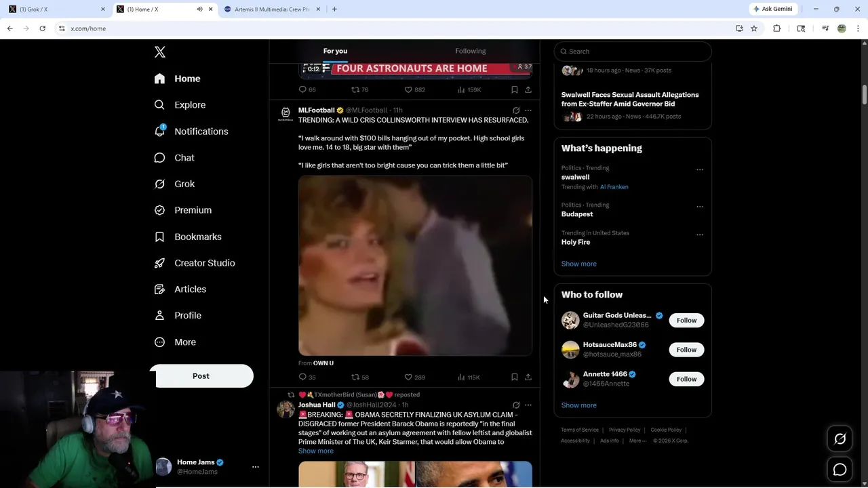Open a new browser tab
This screenshot has width=868, height=488.
[334, 9]
